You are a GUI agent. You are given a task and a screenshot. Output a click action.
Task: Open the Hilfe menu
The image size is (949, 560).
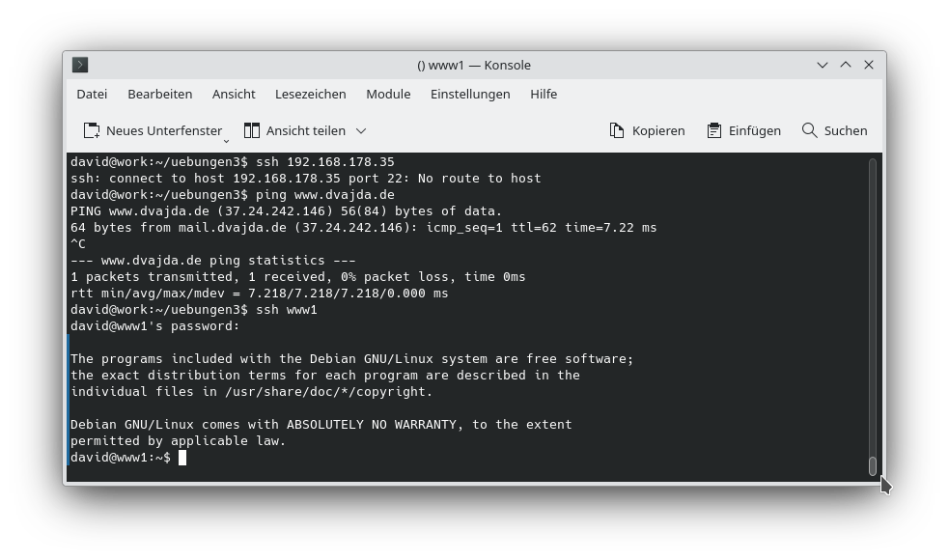click(544, 94)
